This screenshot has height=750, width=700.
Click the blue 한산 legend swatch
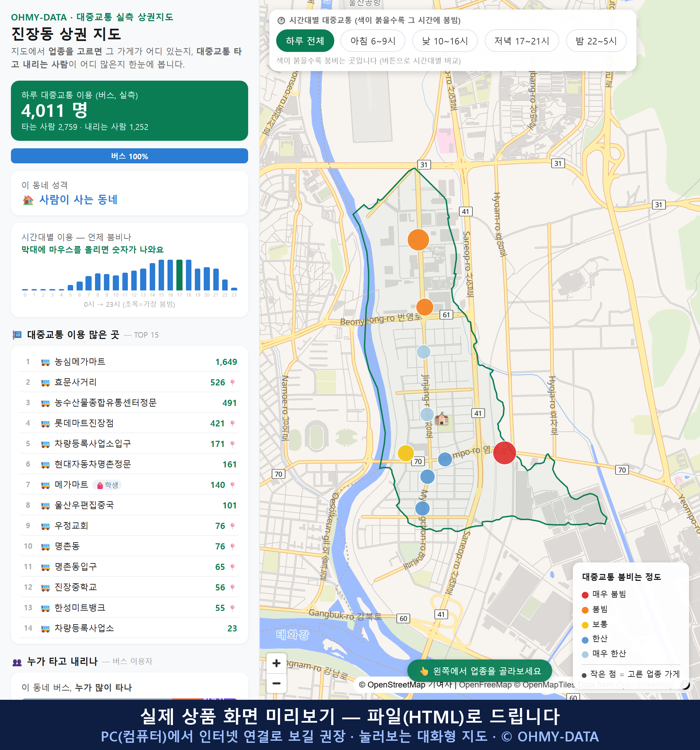(585, 640)
